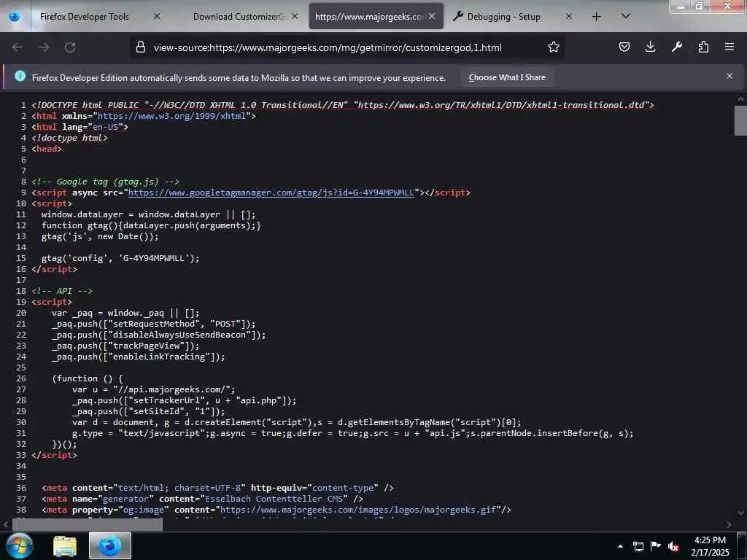Viewport: 747px width, 560px height.
Task: Open the Action Center flag icon
Action: pos(656,545)
